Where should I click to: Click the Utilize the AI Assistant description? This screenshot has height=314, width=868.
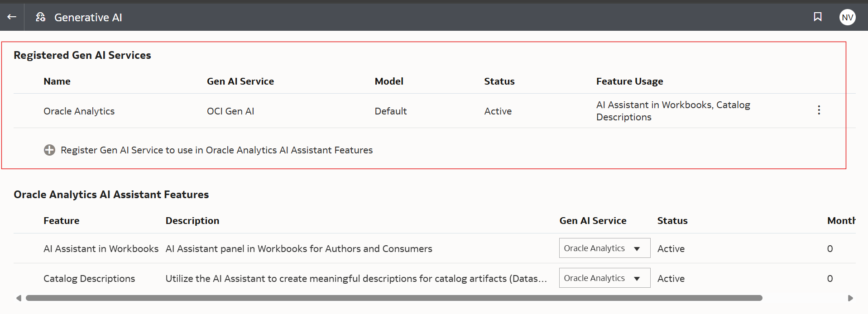point(356,279)
